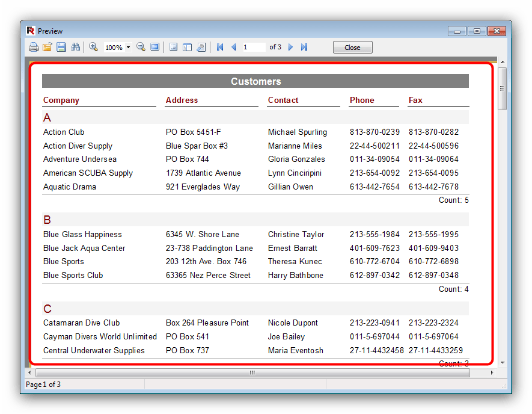Open Find text with binoculars icon
The width and height of the screenshot is (532, 414).
(x=75, y=47)
